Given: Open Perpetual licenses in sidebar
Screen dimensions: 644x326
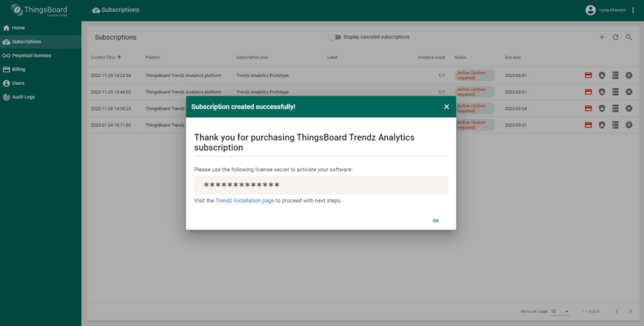Looking at the screenshot, I should 31,56.
